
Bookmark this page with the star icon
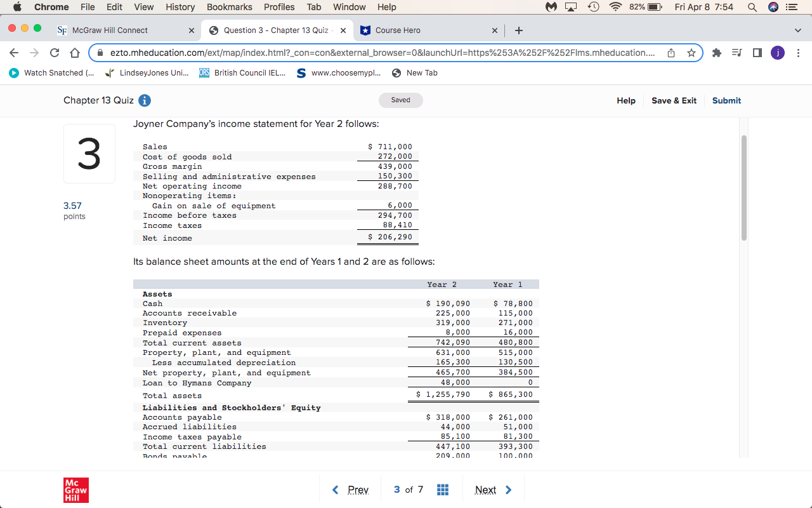[693, 53]
